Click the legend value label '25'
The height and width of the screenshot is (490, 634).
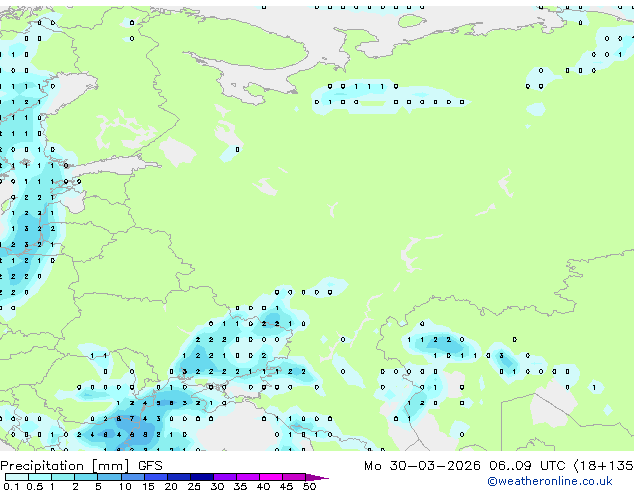(194, 486)
